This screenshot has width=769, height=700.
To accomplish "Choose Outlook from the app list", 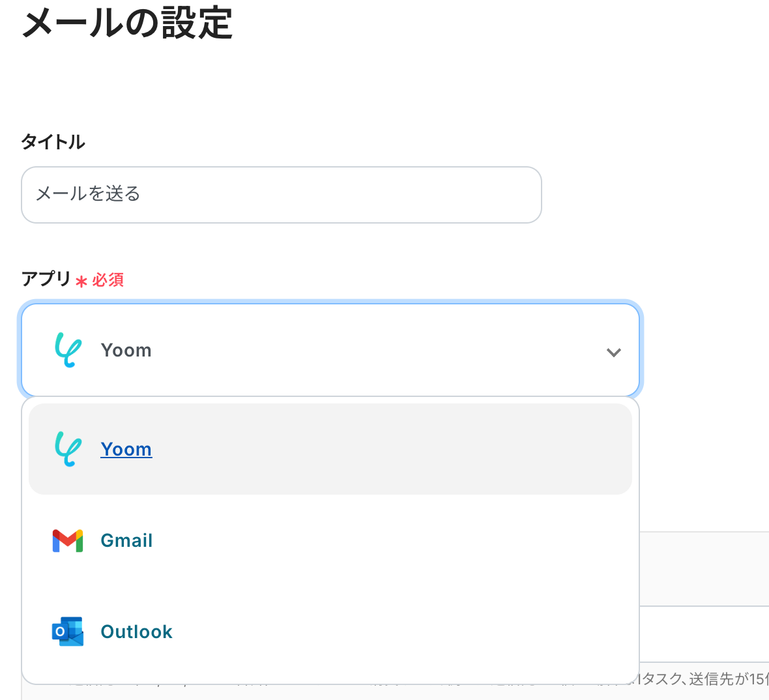I will 330,632.
